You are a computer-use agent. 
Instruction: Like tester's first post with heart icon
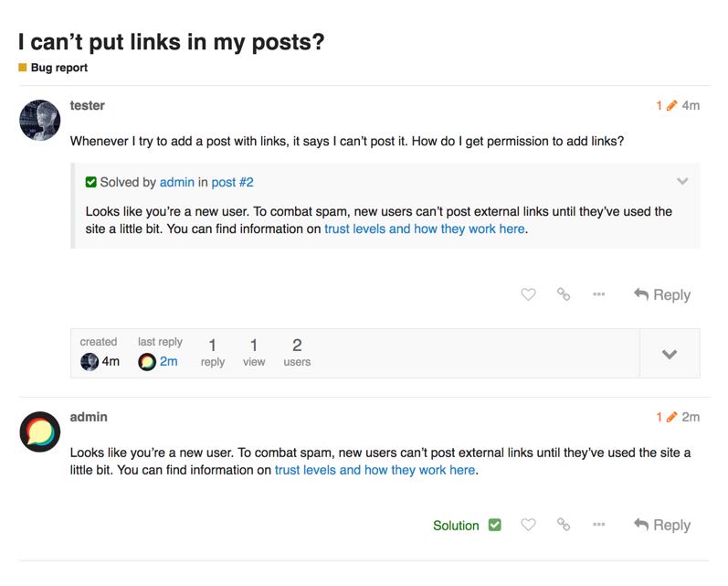tap(528, 294)
